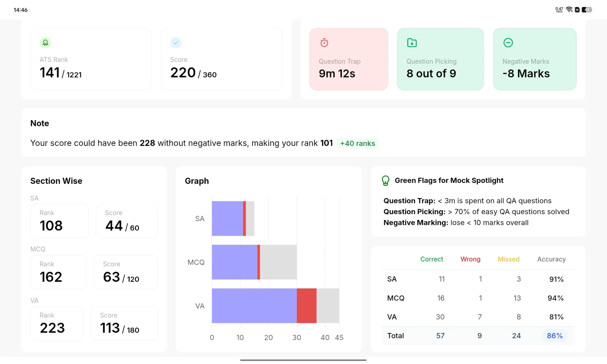Click the Correct column header
The height and width of the screenshot is (364, 607).
pos(432,259)
